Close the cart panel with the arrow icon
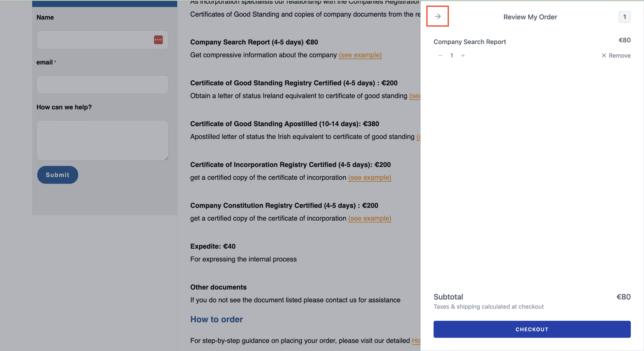This screenshot has width=644, height=351. [x=438, y=17]
